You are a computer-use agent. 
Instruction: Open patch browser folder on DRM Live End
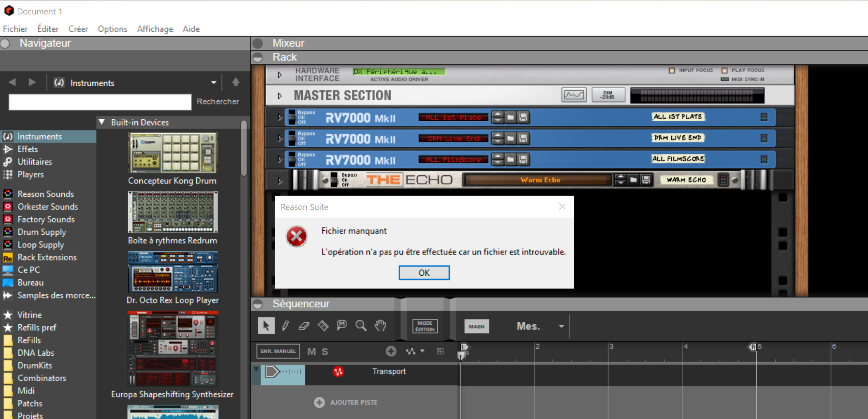point(510,138)
